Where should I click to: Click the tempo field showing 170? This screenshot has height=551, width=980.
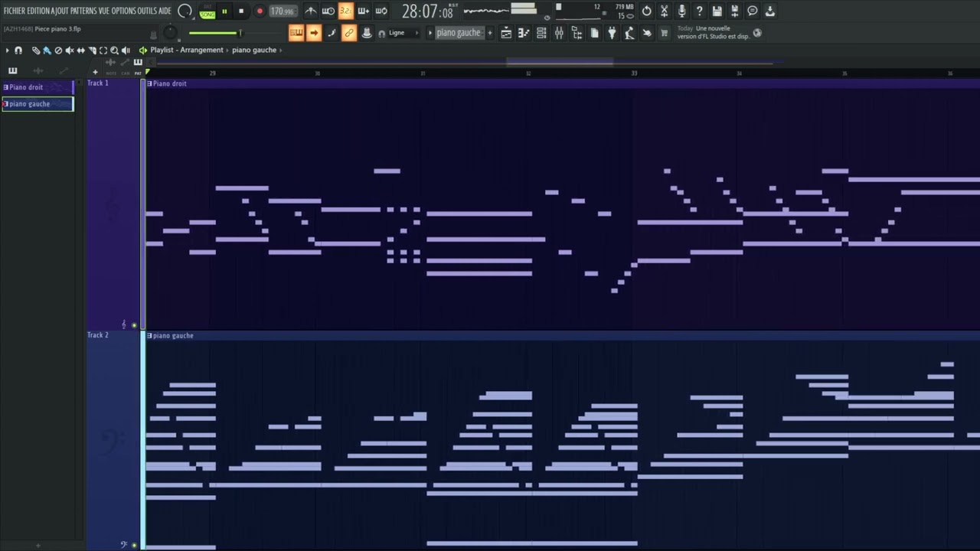point(283,11)
